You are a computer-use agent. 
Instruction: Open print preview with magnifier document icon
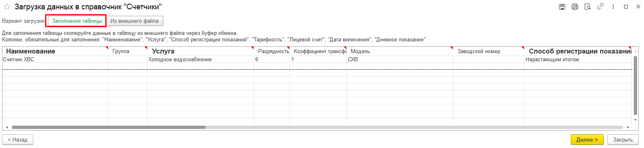coord(587,7)
